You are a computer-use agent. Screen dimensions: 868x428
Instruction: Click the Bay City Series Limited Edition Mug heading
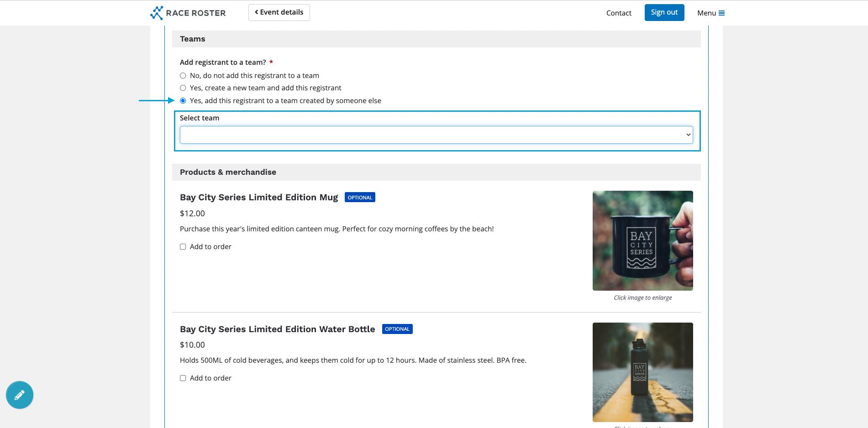coord(259,198)
